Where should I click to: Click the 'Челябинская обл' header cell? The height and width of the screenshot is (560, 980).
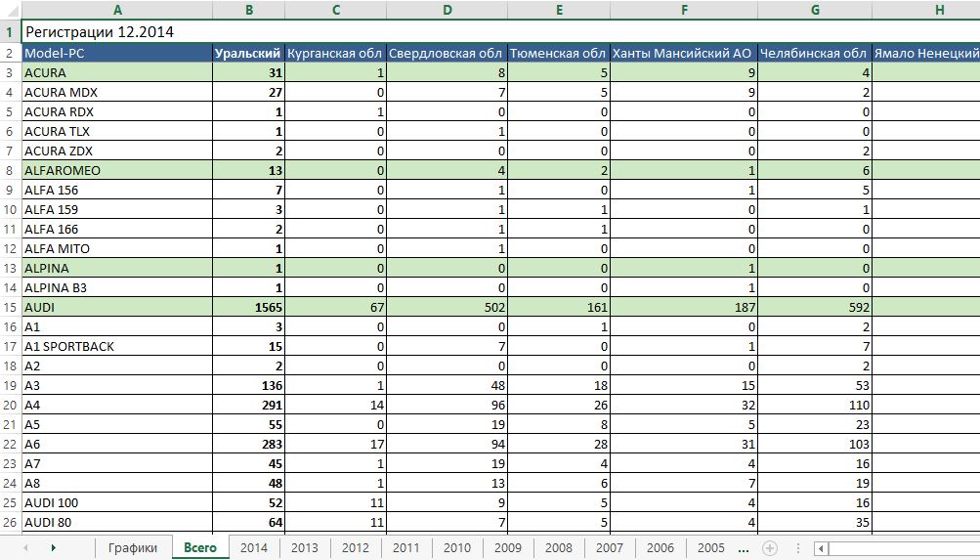[x=815, y=53]
